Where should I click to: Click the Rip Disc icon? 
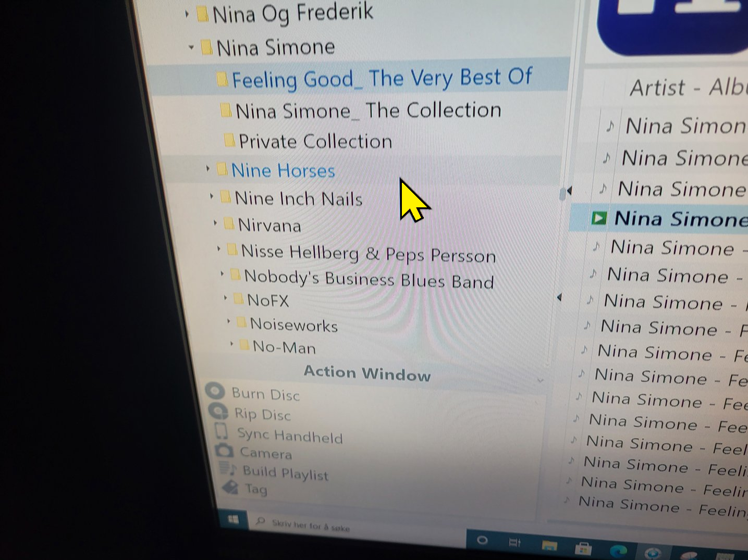point(219,411)
